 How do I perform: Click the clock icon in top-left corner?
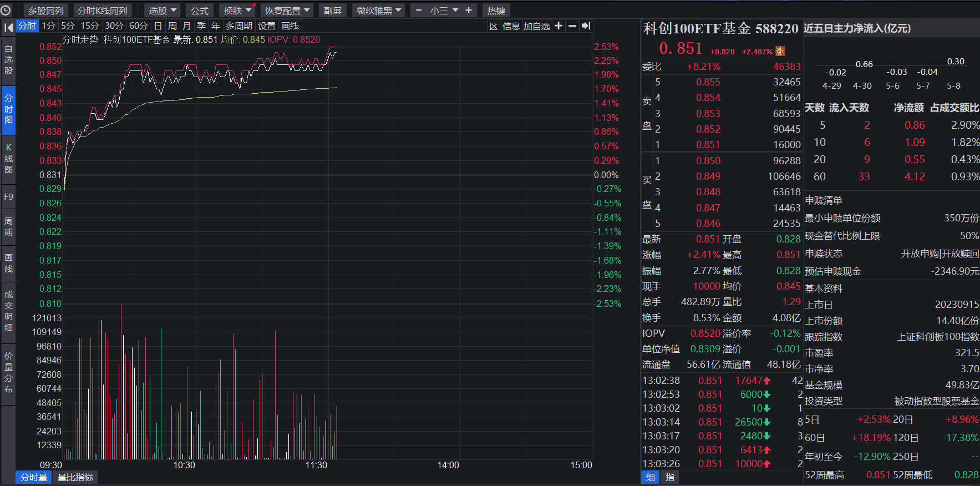pos(6,10)
